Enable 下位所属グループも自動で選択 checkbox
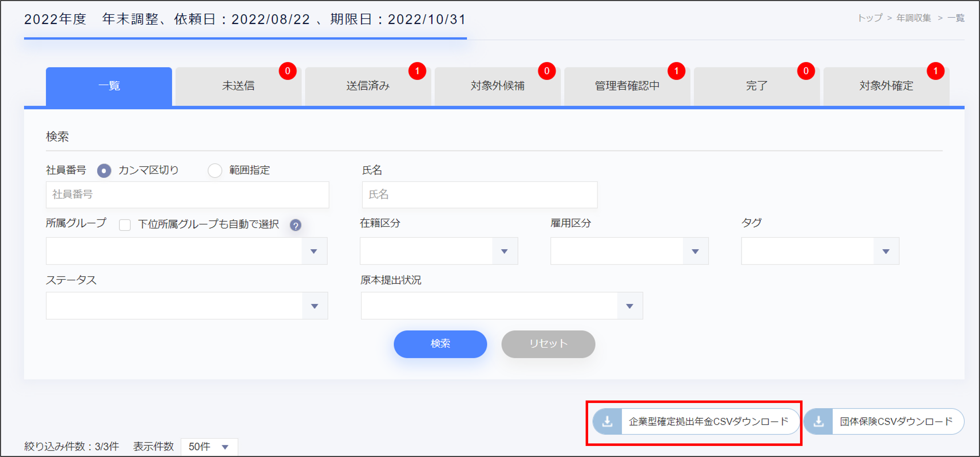Image resolution: width=980 pixels, height=457 pixels. click(x=125, y=225)
